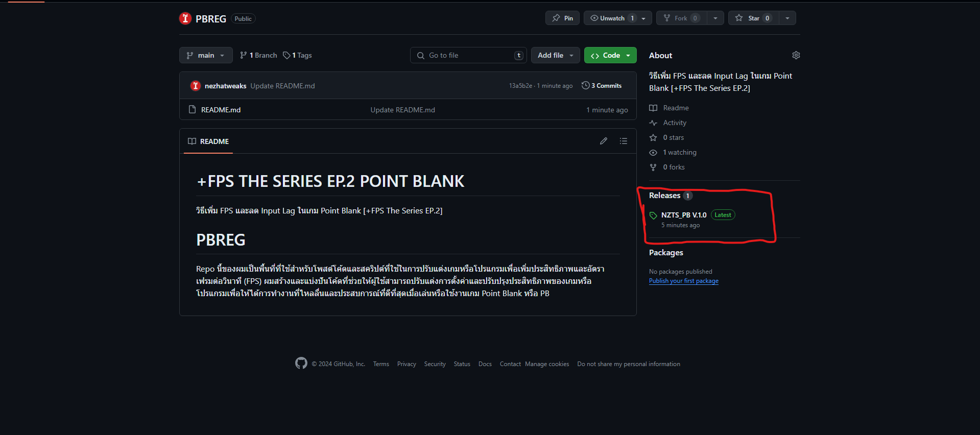Click Publish your first package link
Image resolution: width=980 pixels, height=435 pixels.
point(684,281)
